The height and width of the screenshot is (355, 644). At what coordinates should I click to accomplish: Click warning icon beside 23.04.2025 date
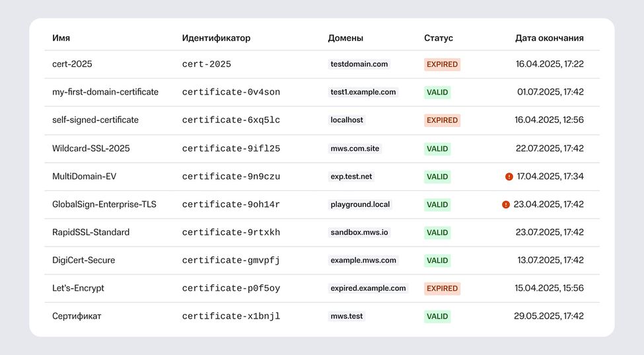coord(506,205)
